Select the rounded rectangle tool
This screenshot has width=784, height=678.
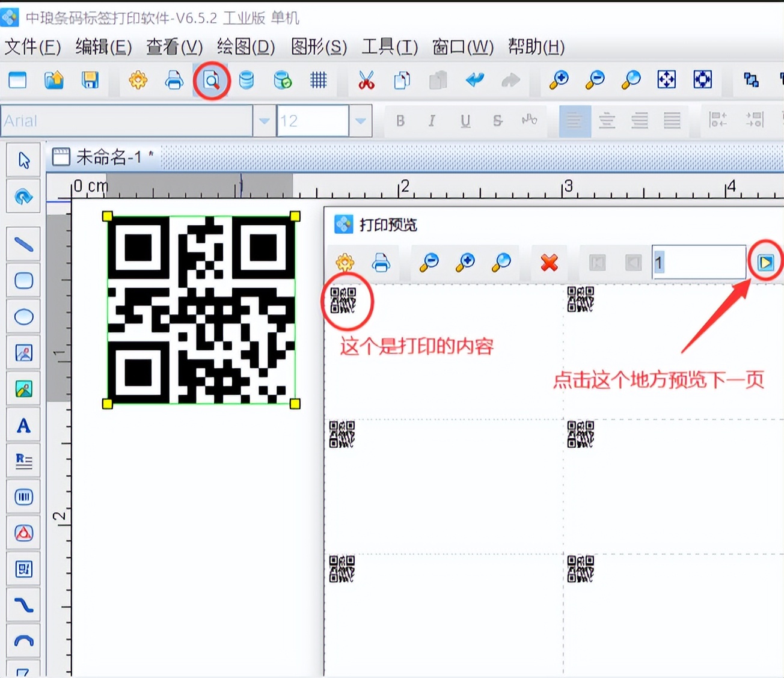pyautogui.click(x=23, y=281)
